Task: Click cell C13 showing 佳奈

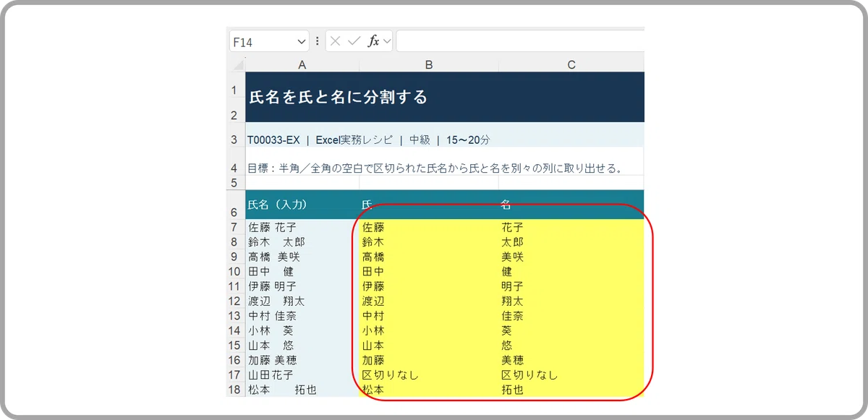Action: pos(571,316)
